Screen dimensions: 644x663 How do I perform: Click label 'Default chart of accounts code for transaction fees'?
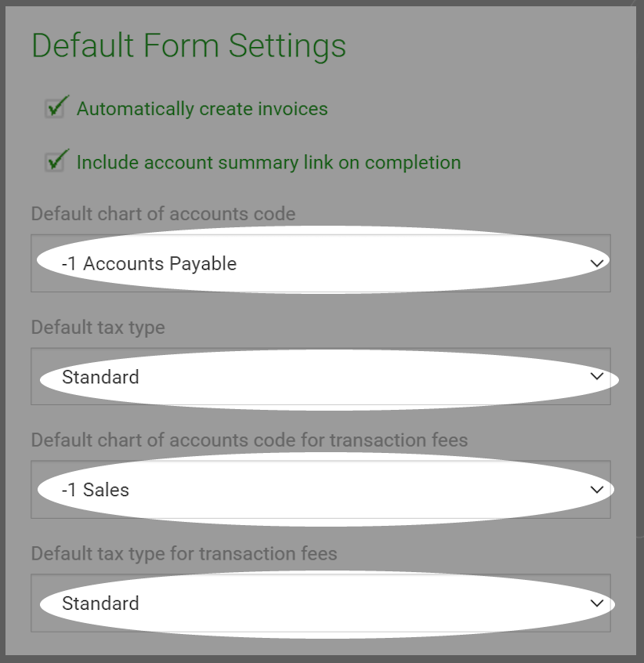click(249, 440)
